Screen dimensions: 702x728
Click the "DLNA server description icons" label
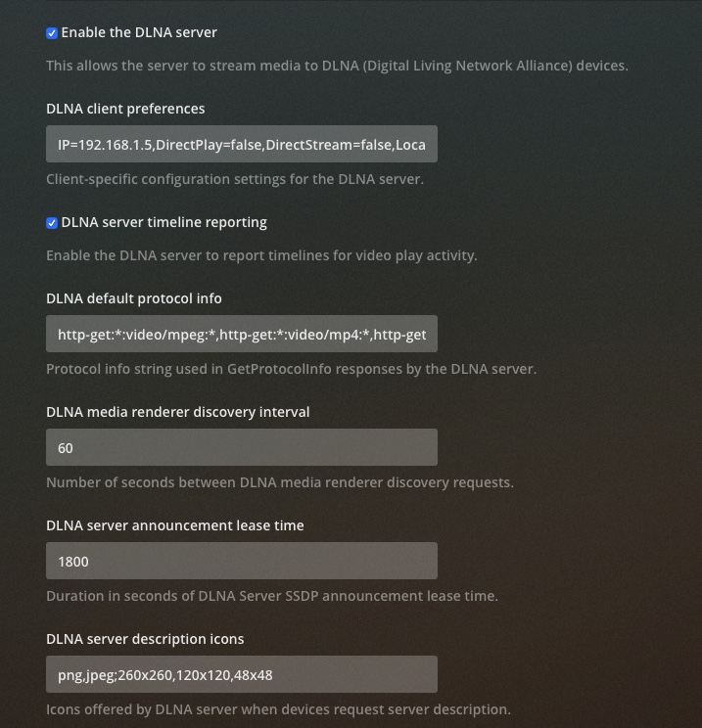click(x=145, y=639)
